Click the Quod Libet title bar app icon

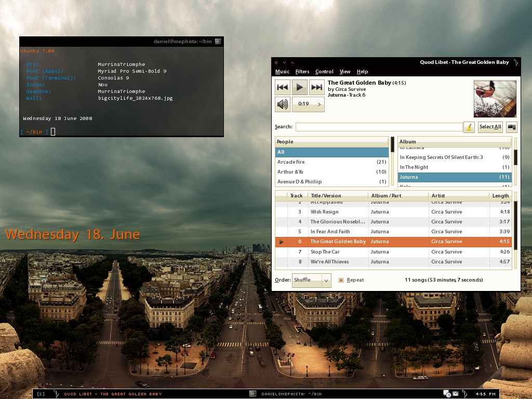point(516,62)
